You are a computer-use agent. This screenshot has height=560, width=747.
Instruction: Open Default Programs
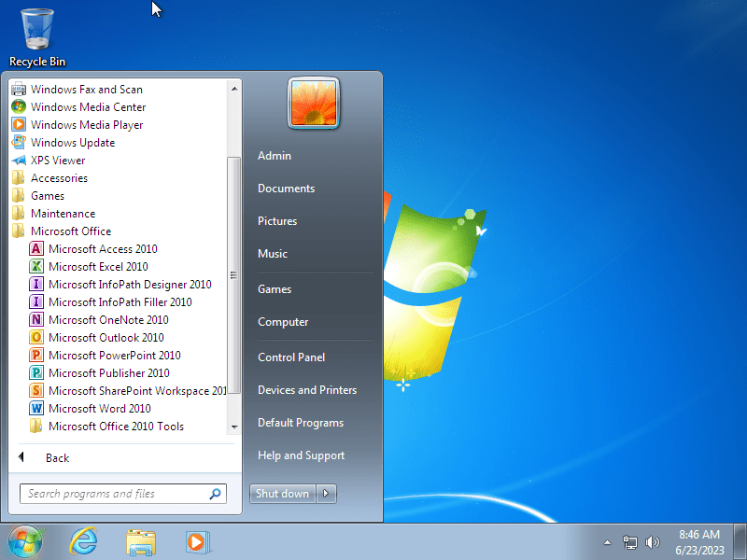click(301, 423)
